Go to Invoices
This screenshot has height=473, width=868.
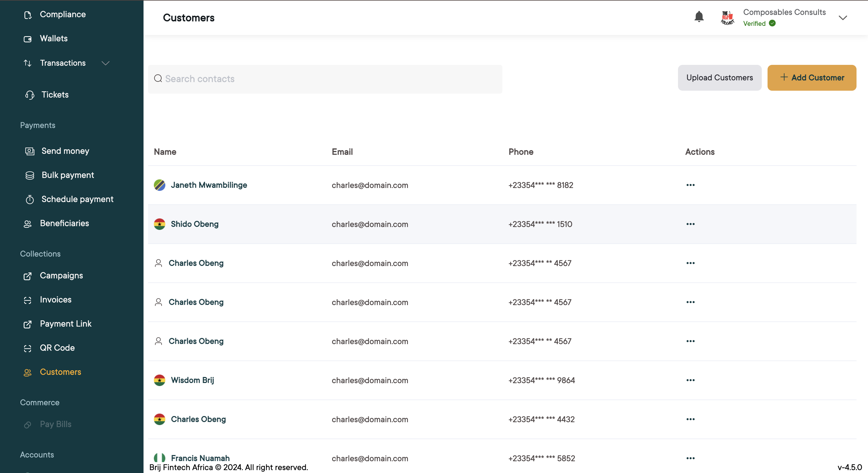pyautogui.click(x=55, y=299)
